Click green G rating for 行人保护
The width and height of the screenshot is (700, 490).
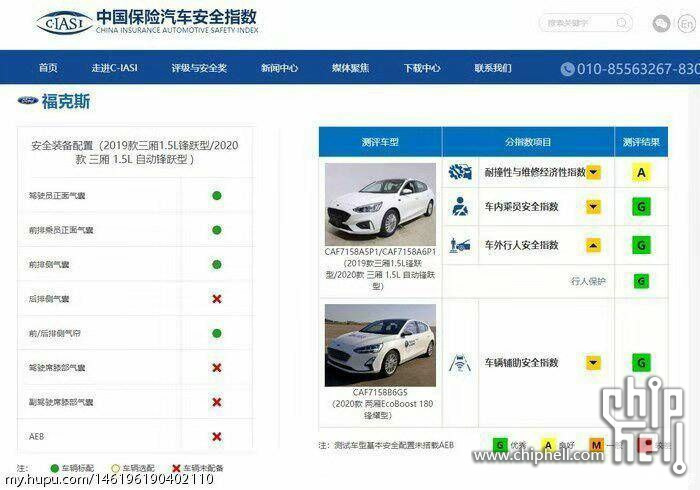click(641, 281)
